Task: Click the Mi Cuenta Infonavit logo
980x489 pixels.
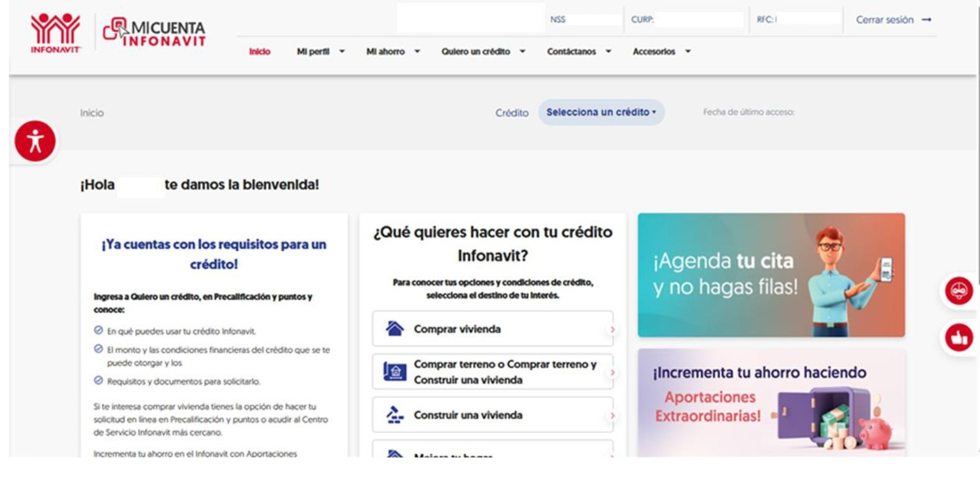Action: pos(154,32)
